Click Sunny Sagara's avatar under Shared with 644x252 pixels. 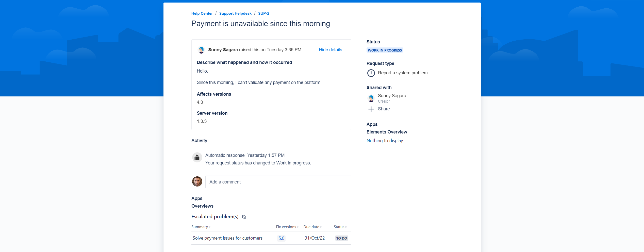click(371, 98)
